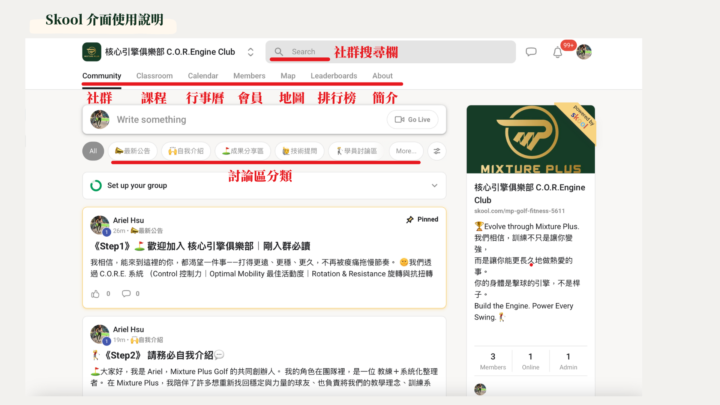Start a stream with Go Live button
The image size is (720, 405).
coord(412,119)
